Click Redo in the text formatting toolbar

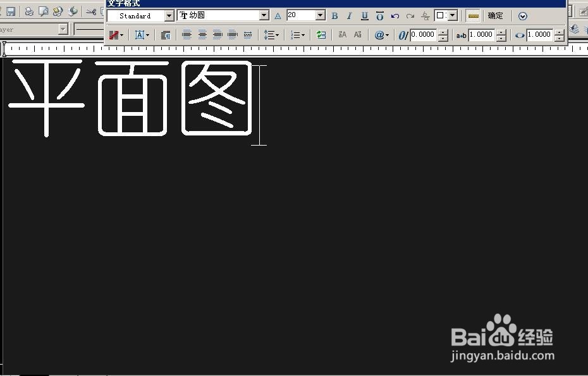pos(410,16)
